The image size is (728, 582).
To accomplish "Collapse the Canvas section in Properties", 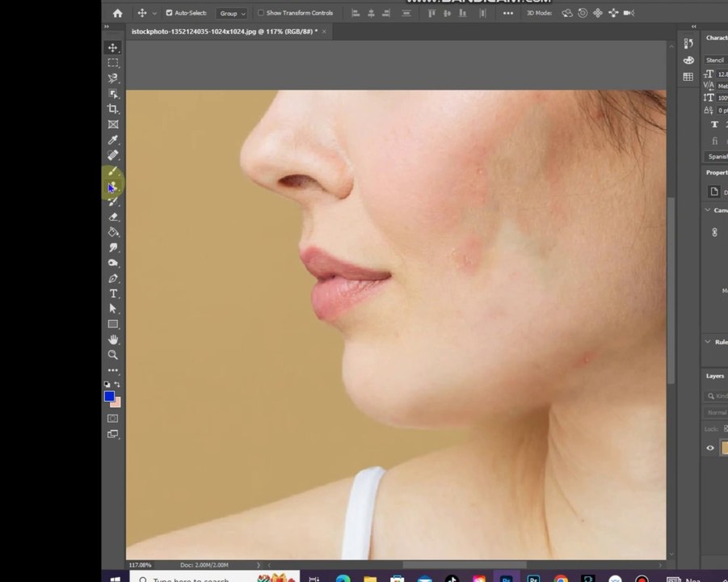I will (708, 210).
